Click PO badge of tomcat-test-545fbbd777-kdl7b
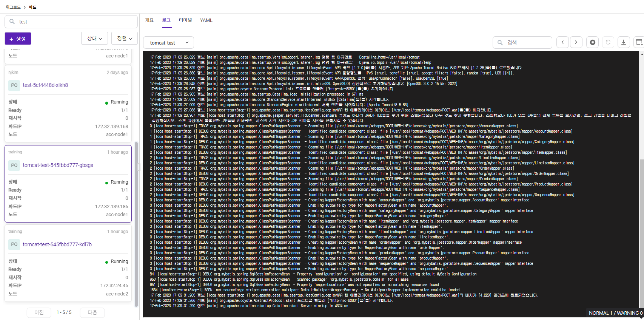The height and width of the screenshot is (320, 644). tap(14, 245)
